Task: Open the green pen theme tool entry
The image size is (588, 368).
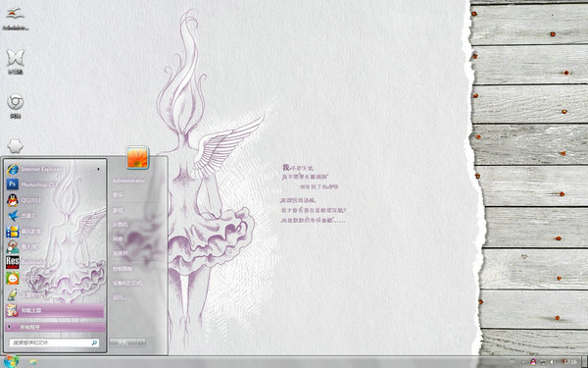Action: pyautogui.click(x=55, y=294)
